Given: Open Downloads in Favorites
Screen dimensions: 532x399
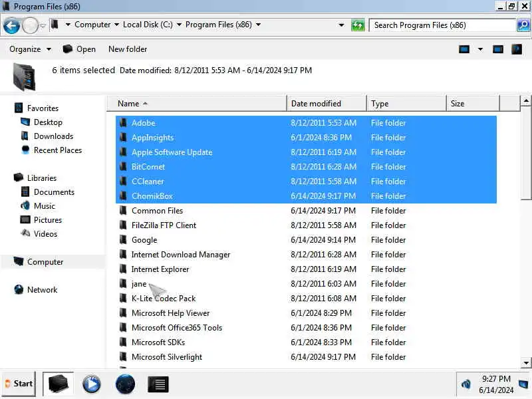Looking at the screenshot, I should tap(53, 136).
